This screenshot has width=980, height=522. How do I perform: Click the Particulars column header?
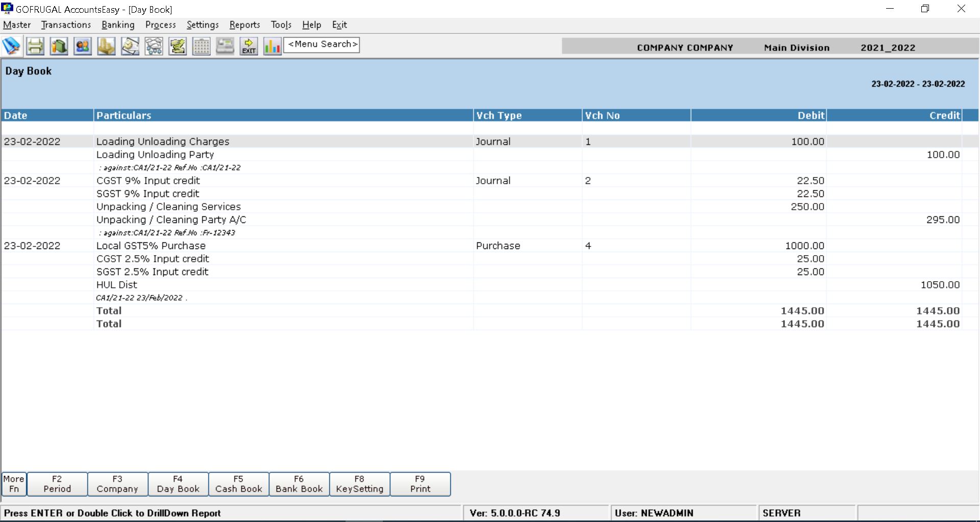point(283,115)
